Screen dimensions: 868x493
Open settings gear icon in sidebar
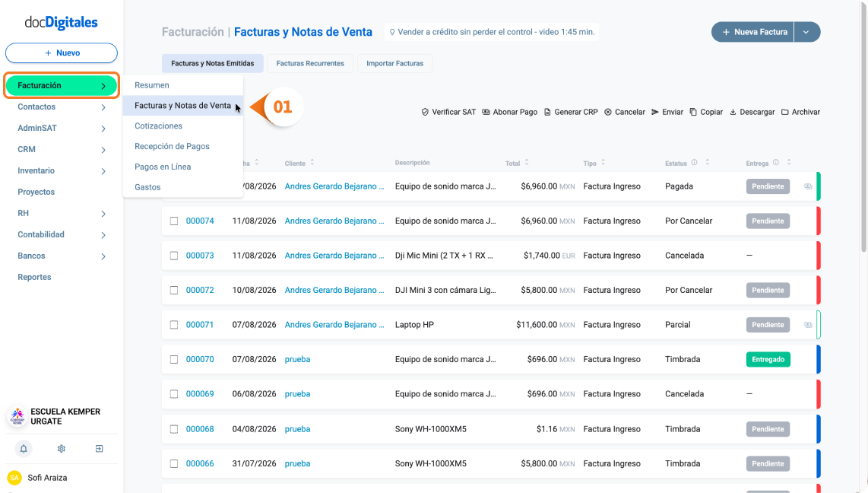pyautogui.click(x=62, y=449)
